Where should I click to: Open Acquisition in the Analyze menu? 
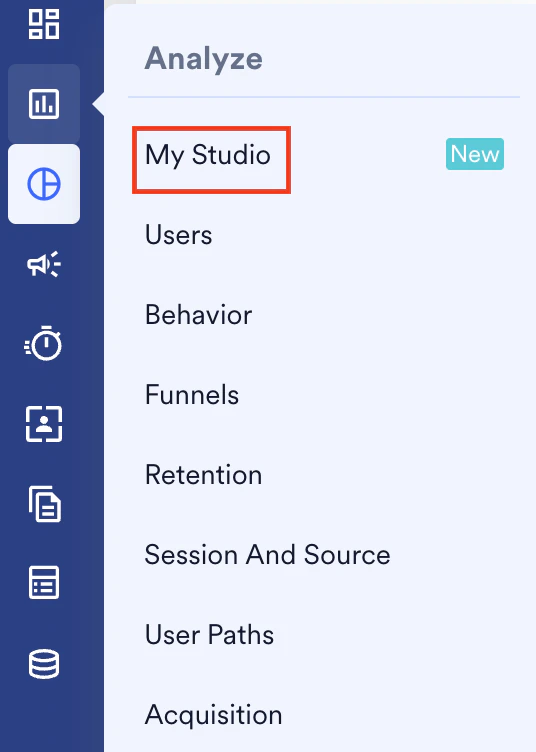(213, 715)
